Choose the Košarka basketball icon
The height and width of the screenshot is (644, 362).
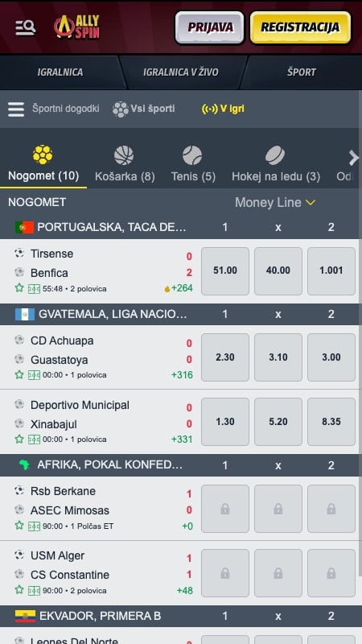[x=124, y=155]
